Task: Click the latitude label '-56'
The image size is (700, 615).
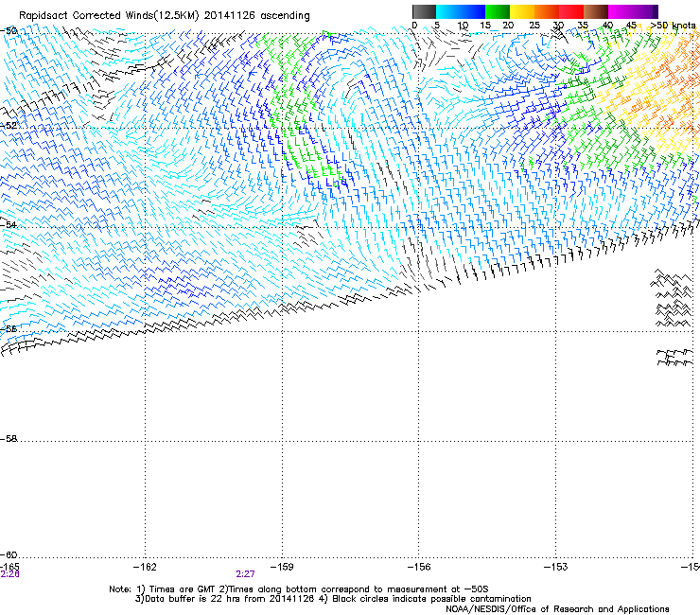Action: tap(9, 328)
